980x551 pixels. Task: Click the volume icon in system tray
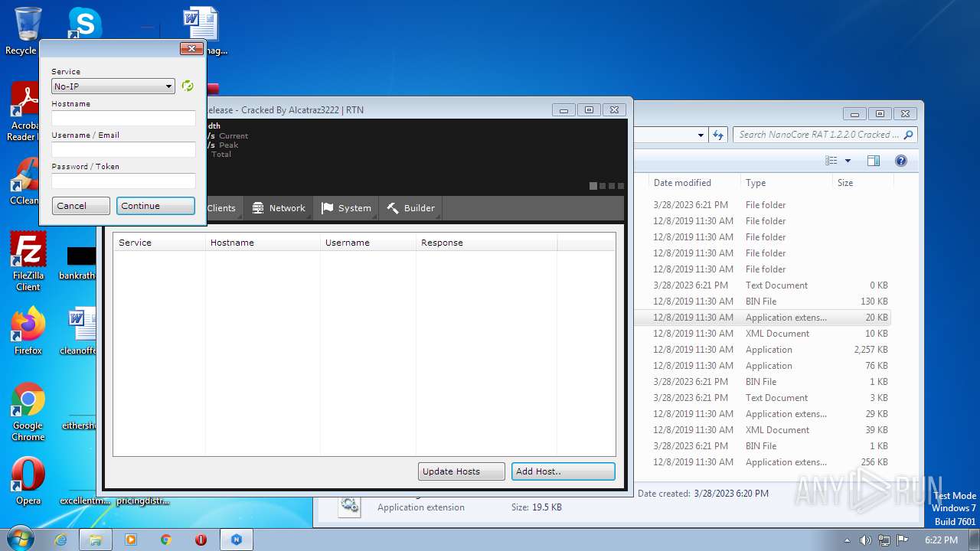click(865, 540)
